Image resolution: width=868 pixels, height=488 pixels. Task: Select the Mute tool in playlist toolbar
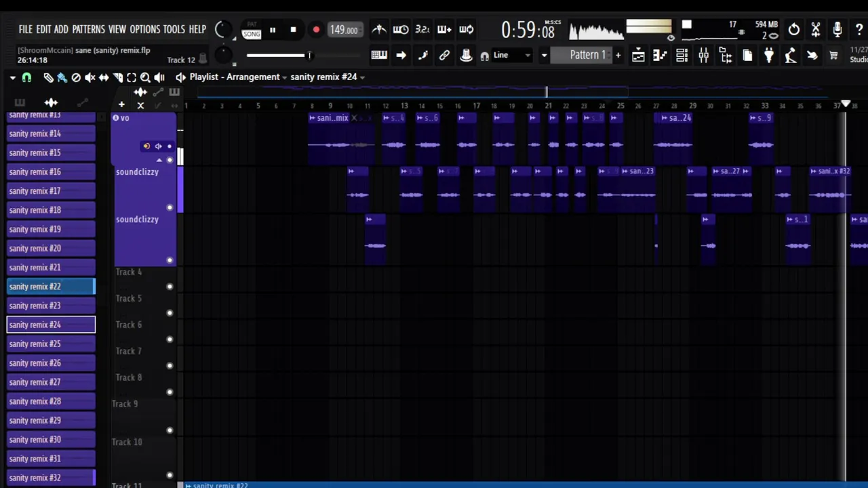point(90,77)
